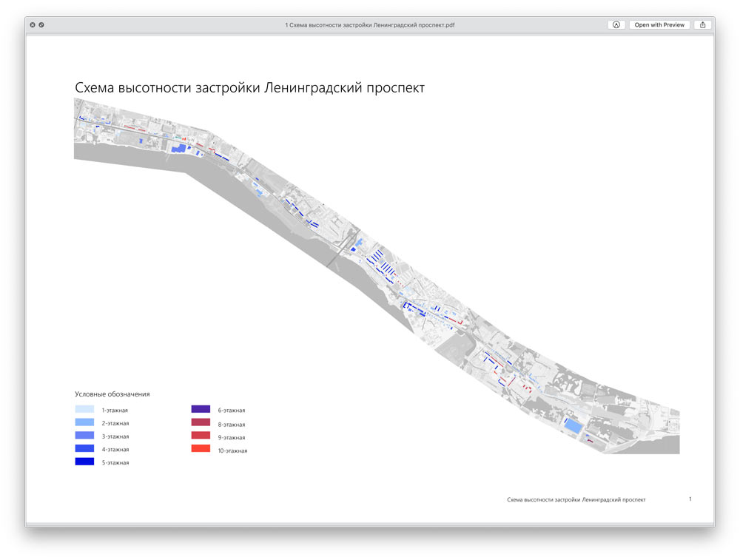This screenshot has width=740, height=560.
Task: Click the 5-этажная dark blue swatch
Action: tap(84, 462)
